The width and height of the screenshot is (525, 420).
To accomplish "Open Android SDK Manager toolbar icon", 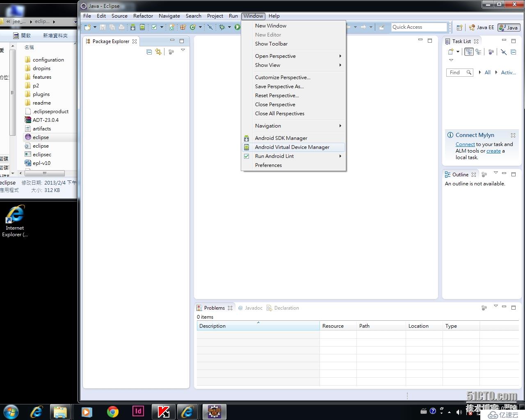I will pos(133,27).
